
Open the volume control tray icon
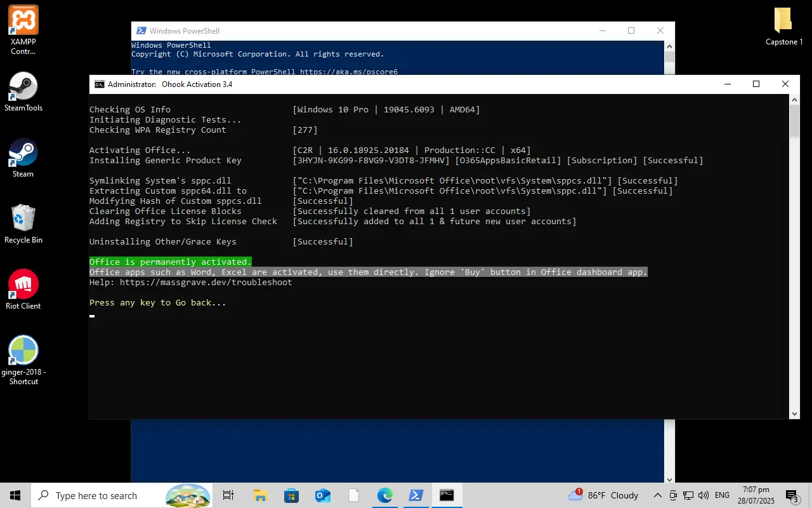point(704,495)
